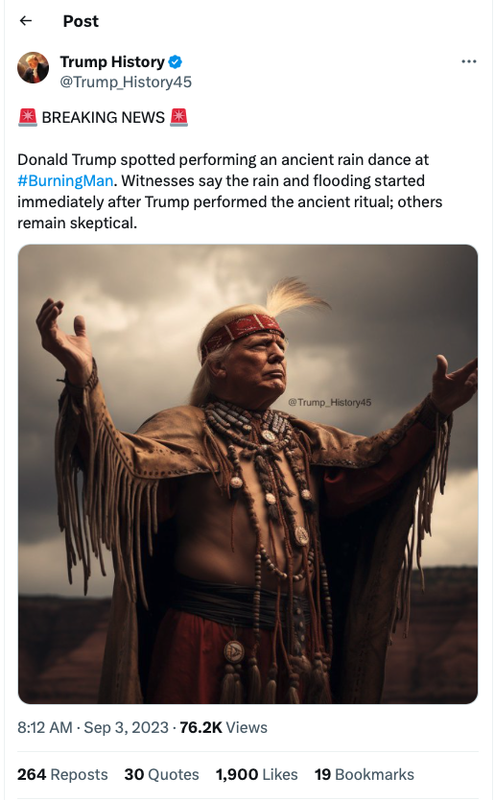Screen dimensions: 495x800
Task: Click the first red siren emoji
Action: coord(28,117)
